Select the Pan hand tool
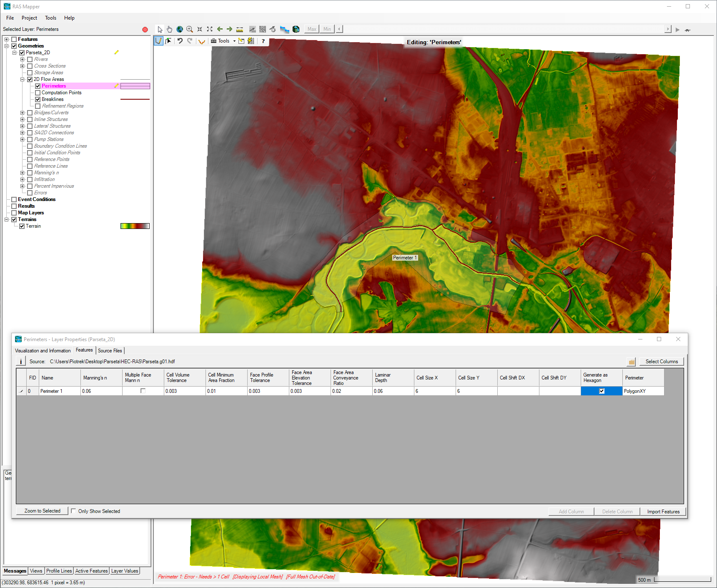 click(x=170, y=29)
